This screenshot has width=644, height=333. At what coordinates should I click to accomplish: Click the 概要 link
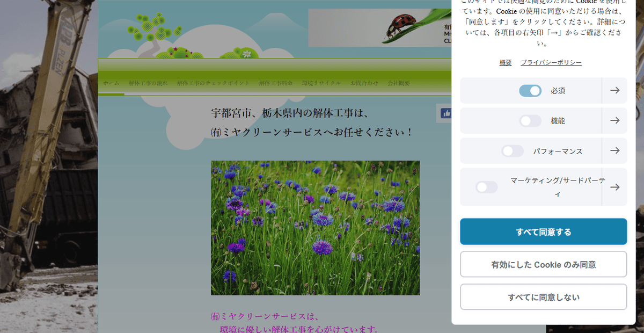tap(504, 62)
